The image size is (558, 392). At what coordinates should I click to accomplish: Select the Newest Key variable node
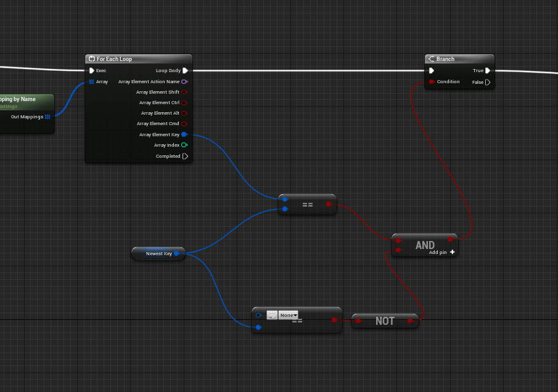coord(158,253)
